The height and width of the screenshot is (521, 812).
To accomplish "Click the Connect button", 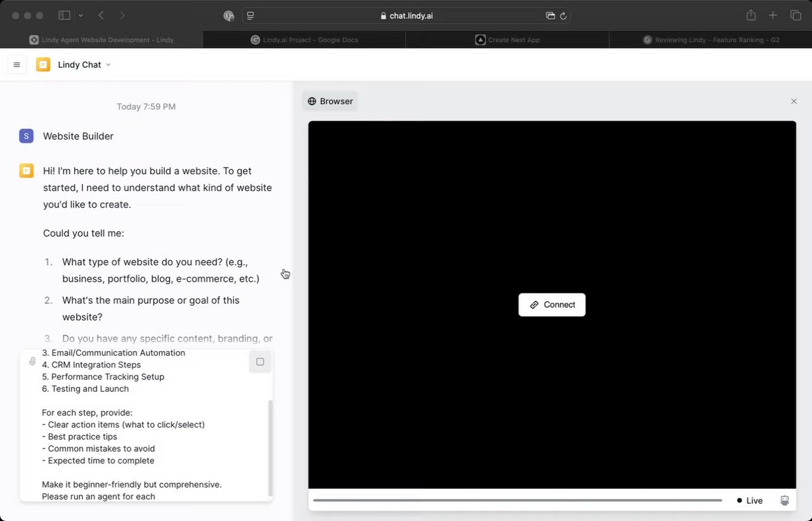I will (x=552, y=305).
